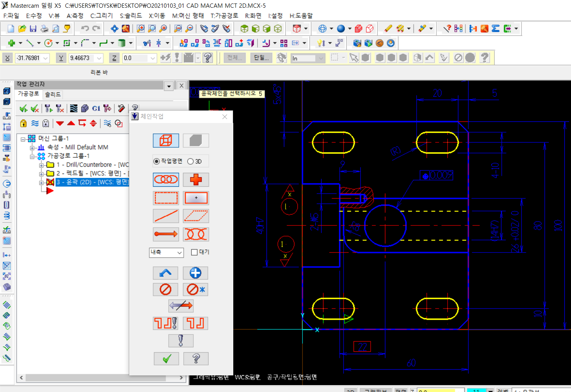Viewport: 571px width, 392px height.
Task: Select the Window selection method icon
Action: 166,198
